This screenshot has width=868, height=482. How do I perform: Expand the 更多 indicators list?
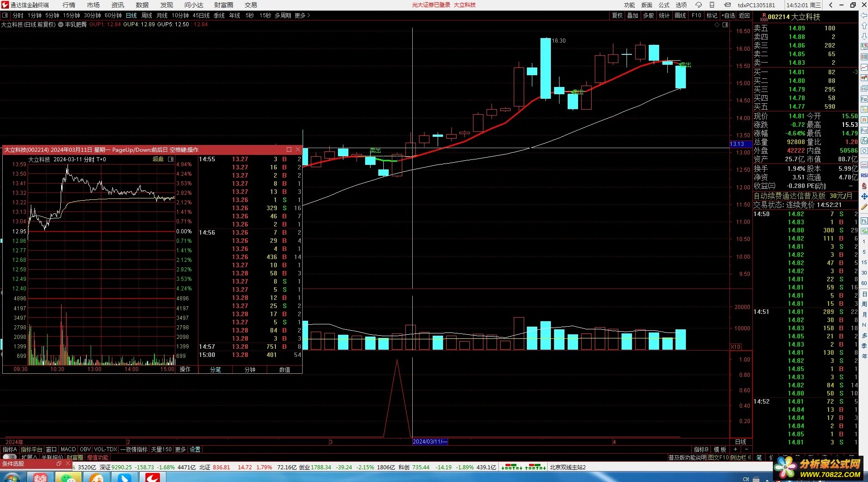point(180,449)
